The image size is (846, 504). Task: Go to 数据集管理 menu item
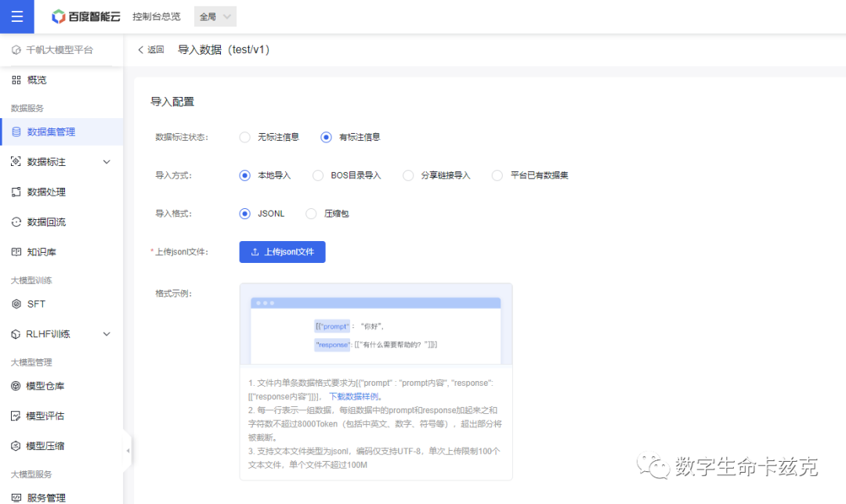tap(62, 132)
